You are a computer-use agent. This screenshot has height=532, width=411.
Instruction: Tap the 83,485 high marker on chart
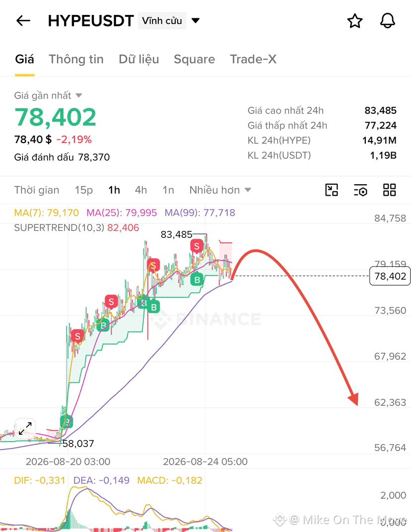(176, 234)
